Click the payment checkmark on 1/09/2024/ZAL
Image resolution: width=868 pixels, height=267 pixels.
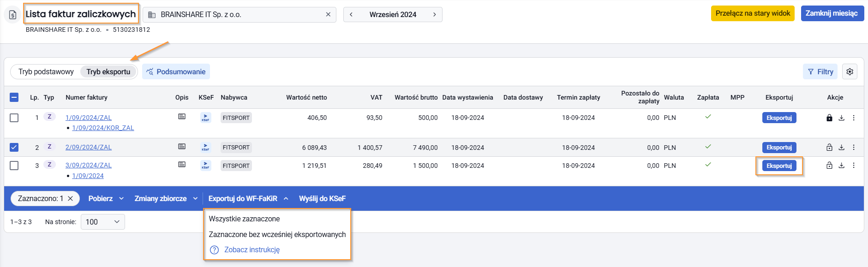(708, 117)
